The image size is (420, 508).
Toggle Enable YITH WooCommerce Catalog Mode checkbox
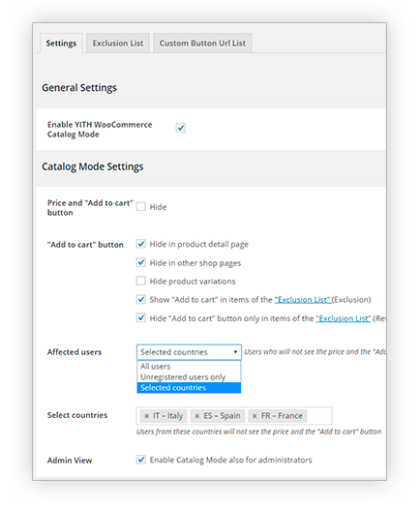[181, 128]
